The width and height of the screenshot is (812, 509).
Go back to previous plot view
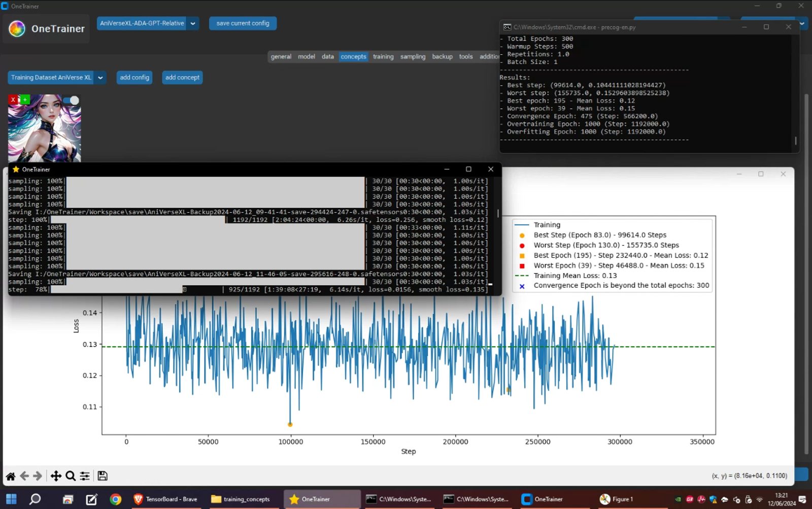[x=24, y=476]
